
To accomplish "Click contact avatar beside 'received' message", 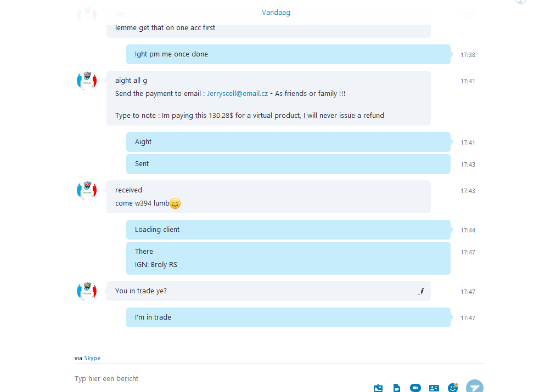I will click(87, 190).
